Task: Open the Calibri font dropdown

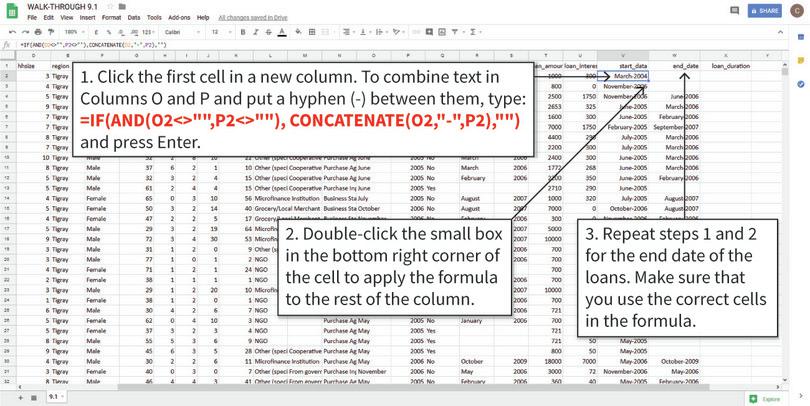Action: [x=182, y=32]
